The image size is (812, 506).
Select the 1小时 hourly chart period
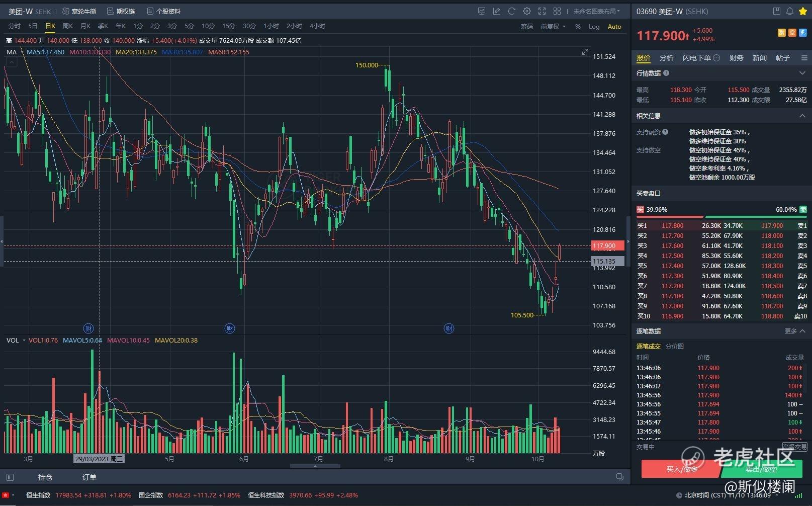pos(272,26)
